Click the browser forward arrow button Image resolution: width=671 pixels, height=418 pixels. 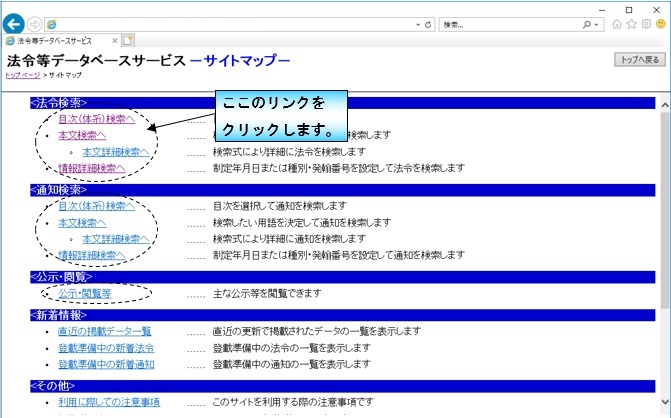36,23
